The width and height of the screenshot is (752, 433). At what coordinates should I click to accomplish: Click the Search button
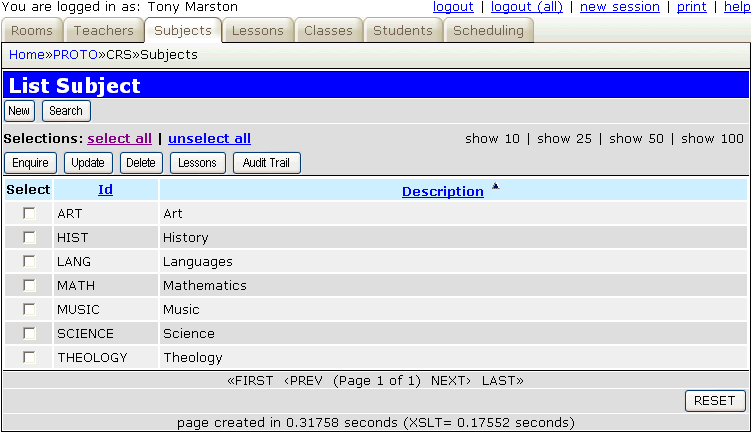pyautogui.click(x=66, y=111)
